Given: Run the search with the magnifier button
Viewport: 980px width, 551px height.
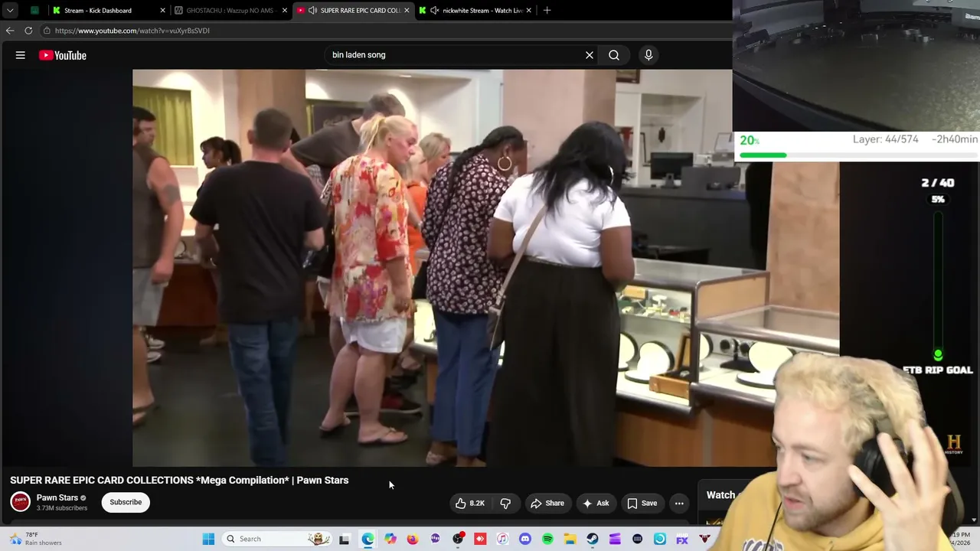Looking at the screenshot, I should tap(614, 55).
